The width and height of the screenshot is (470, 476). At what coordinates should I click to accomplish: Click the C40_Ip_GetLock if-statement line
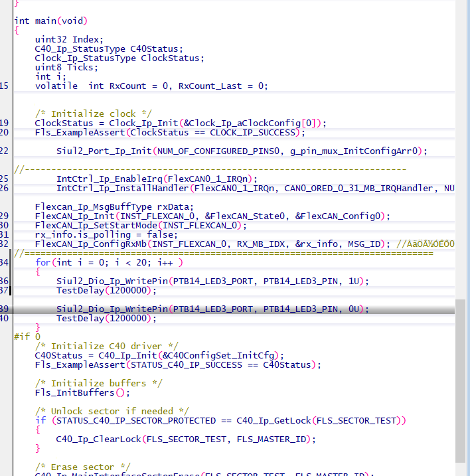(220, 420)
